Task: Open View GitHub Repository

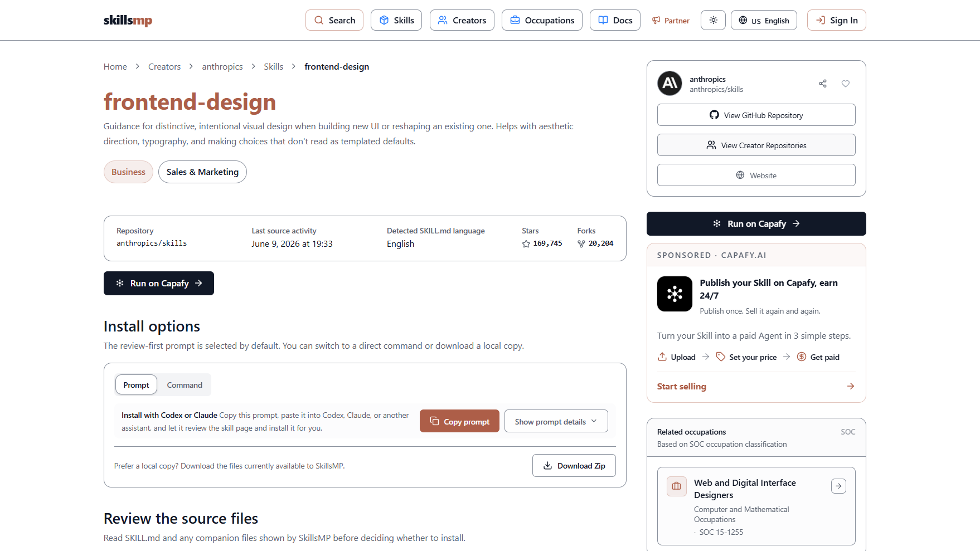Action: coord(756,115)
